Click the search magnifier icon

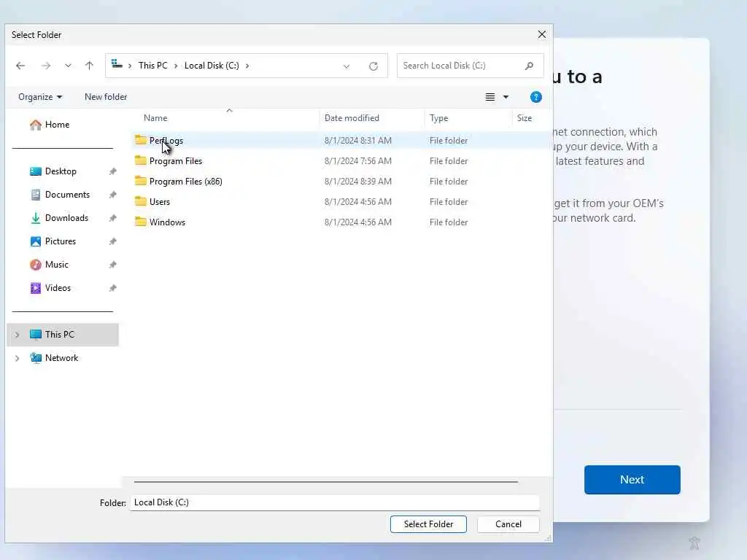pos(530,66)
